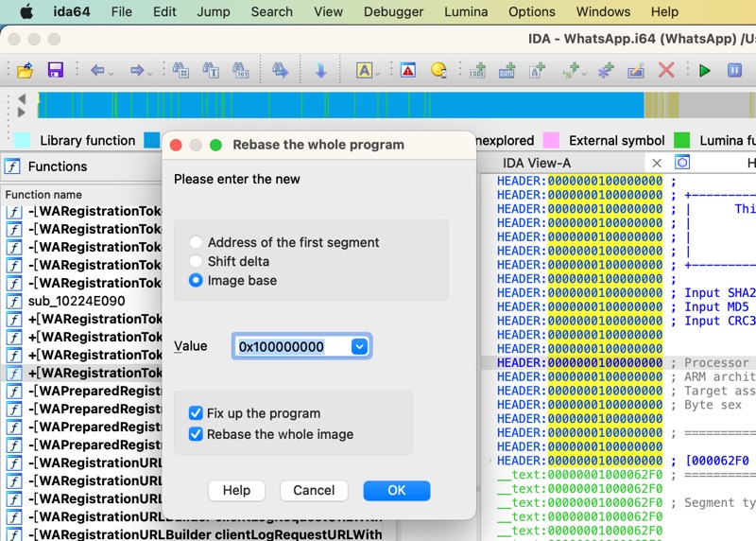Open the File menu

point(122,11)
